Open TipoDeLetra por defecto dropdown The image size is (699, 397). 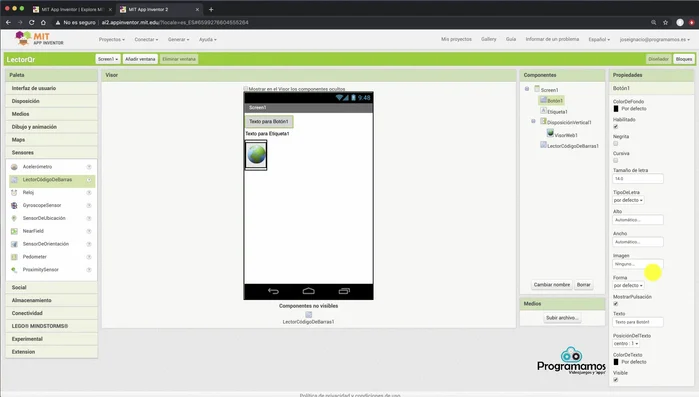(x=628, y=200)
